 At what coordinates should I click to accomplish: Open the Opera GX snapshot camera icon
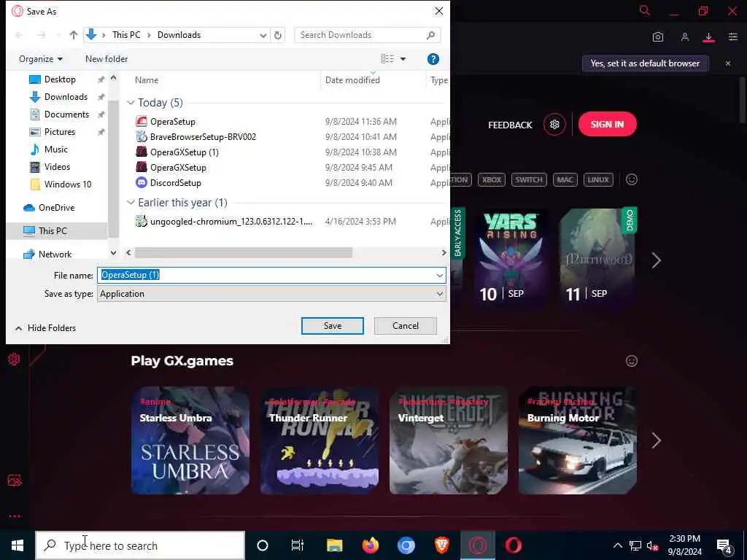click(658, 36)
